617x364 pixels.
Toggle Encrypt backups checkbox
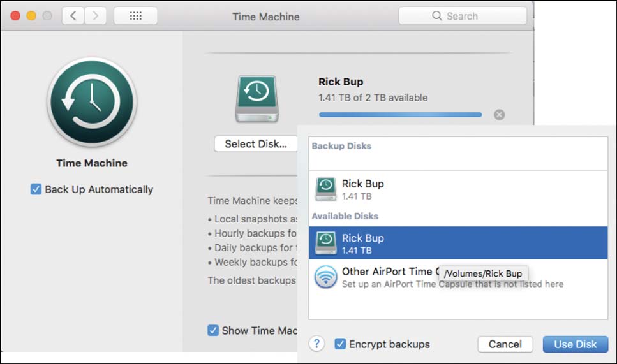tap(340, 344)
